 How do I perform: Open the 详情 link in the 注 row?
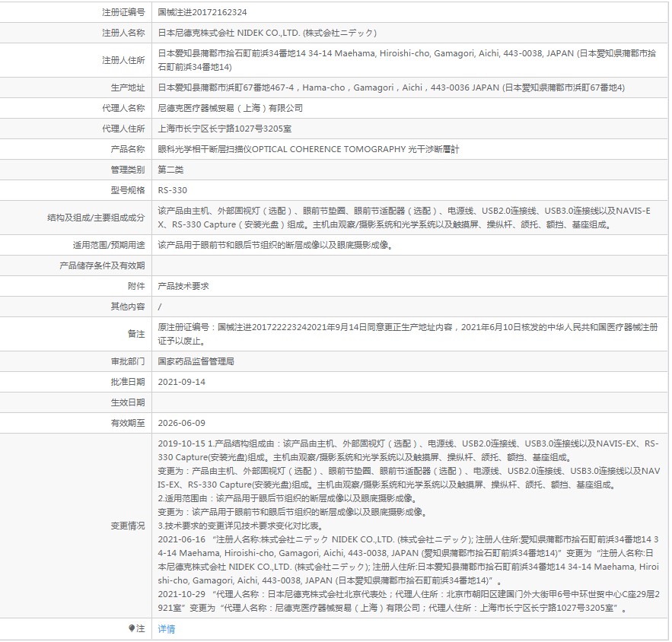click(x=166, y=629)
